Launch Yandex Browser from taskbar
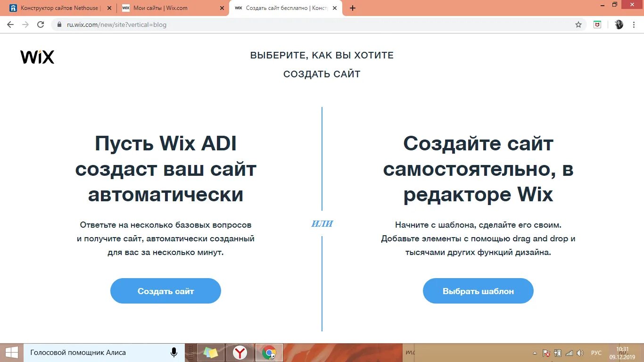This screenshot has width=644, height=362. tap(240, 353)
